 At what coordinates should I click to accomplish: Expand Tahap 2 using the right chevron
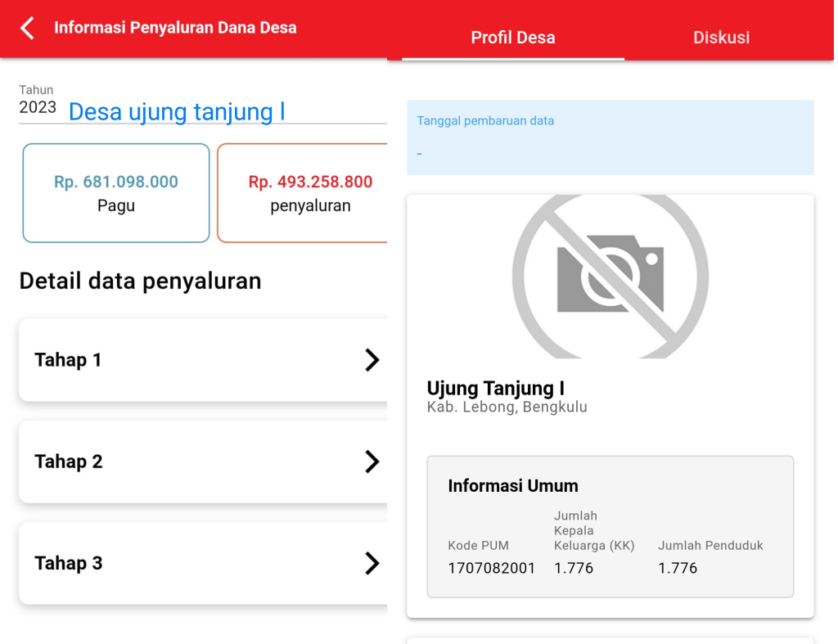[x=372, y=462]
